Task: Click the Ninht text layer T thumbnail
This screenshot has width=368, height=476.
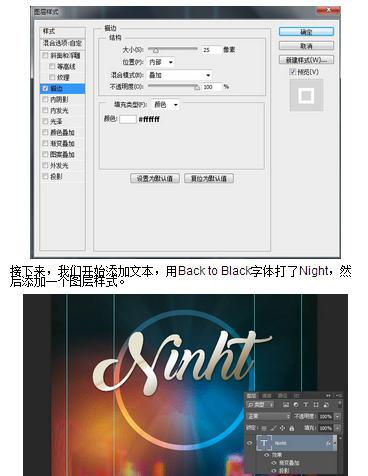Action: tap(264, 443)
